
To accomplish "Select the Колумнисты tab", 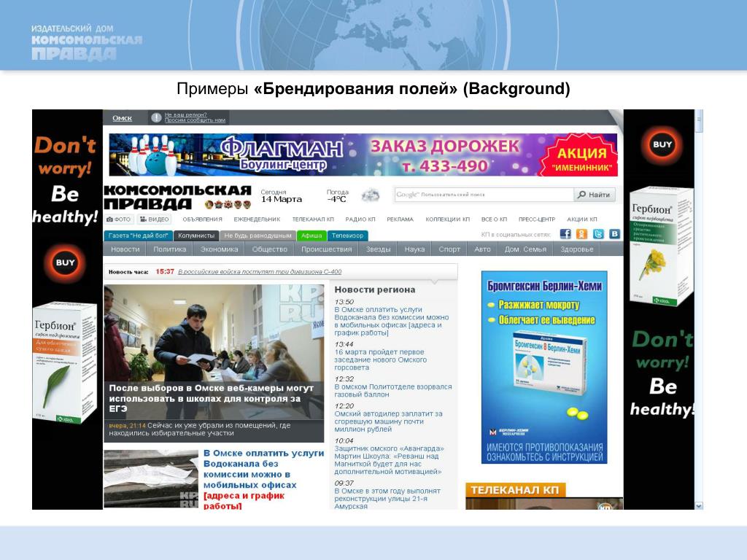I will coord(196,236).
